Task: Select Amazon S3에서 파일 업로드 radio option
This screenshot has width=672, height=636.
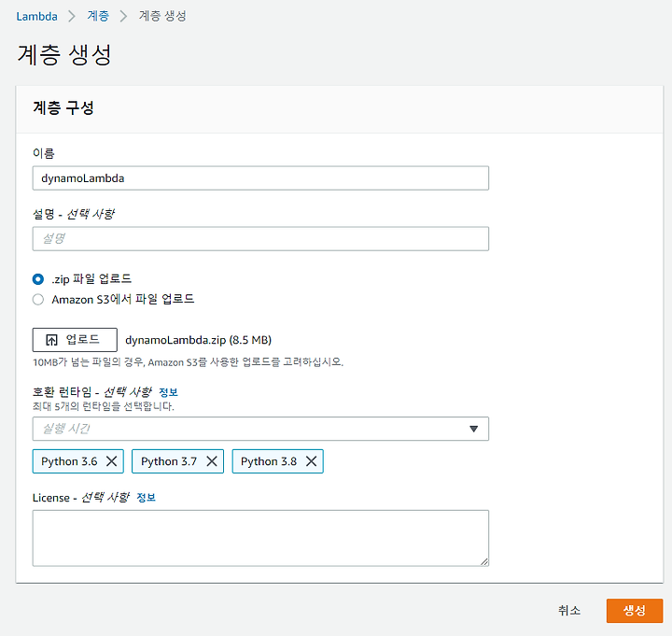Action: [38, 300]
